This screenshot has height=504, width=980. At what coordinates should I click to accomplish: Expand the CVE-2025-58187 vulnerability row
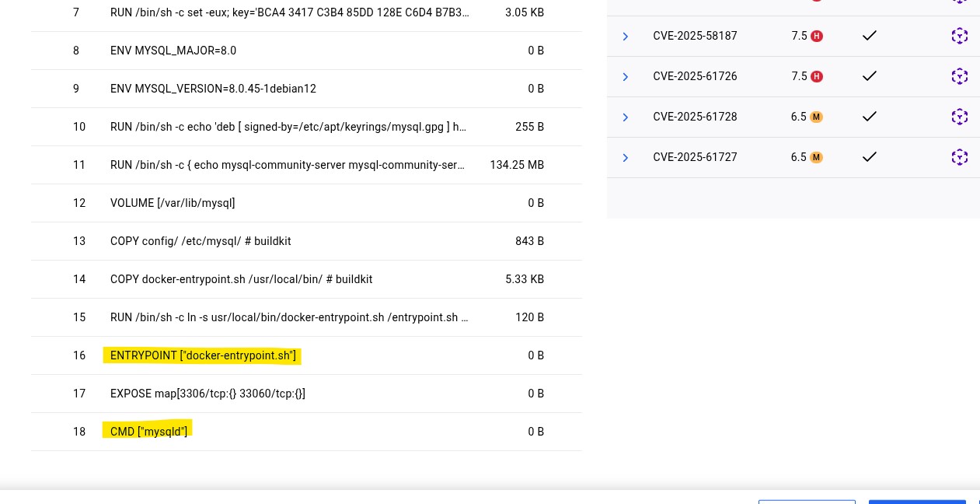625,37
